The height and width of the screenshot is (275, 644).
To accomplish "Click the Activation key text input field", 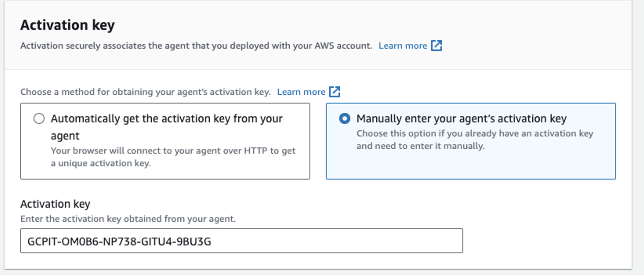I will point(241,241).
